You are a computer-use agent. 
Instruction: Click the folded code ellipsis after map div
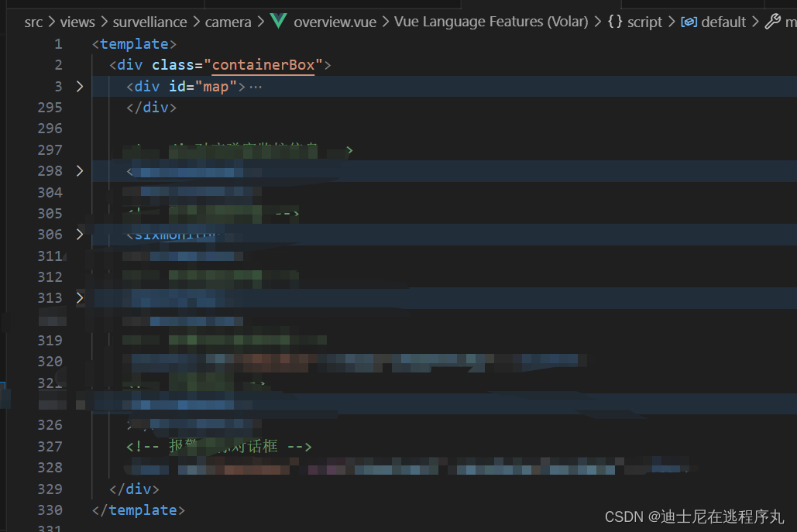[x=256, y=88]
